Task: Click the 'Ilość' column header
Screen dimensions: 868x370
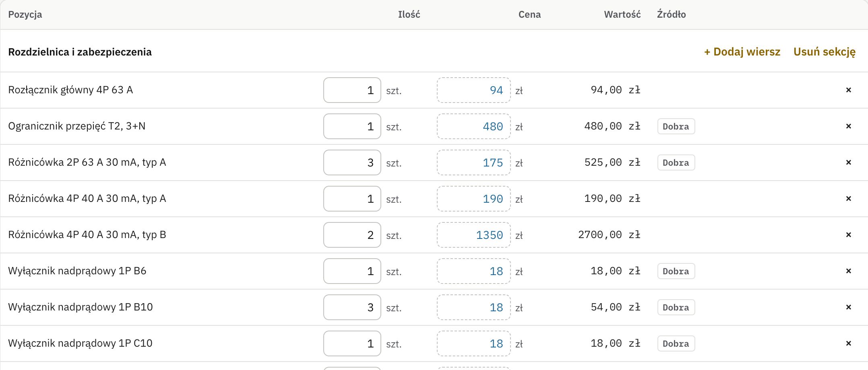Action: (409, 14)
